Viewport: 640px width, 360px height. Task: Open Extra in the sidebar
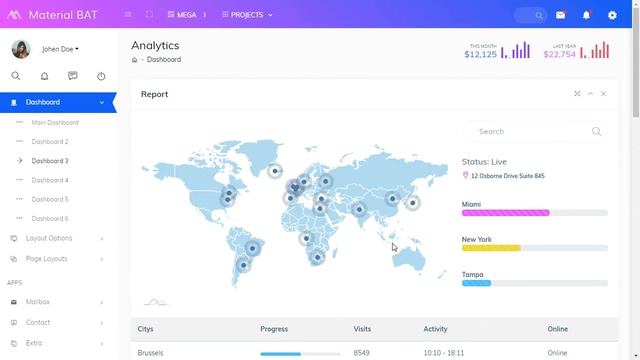[34, 343]
